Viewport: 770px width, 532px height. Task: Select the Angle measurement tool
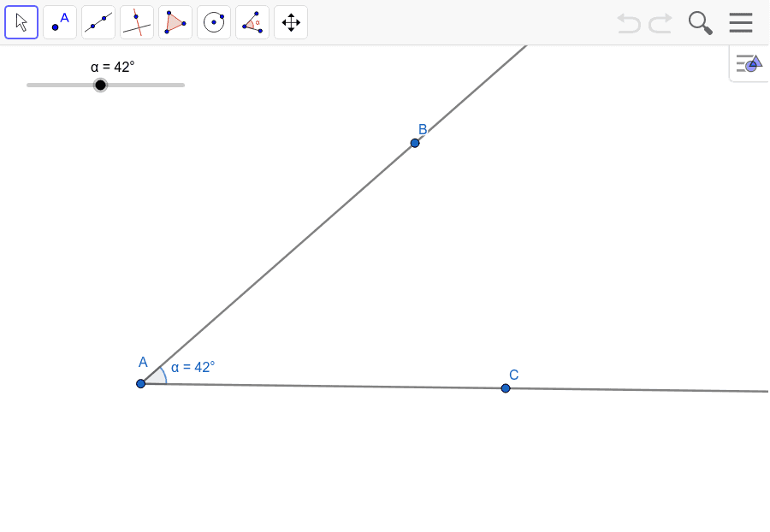(252, 22)
